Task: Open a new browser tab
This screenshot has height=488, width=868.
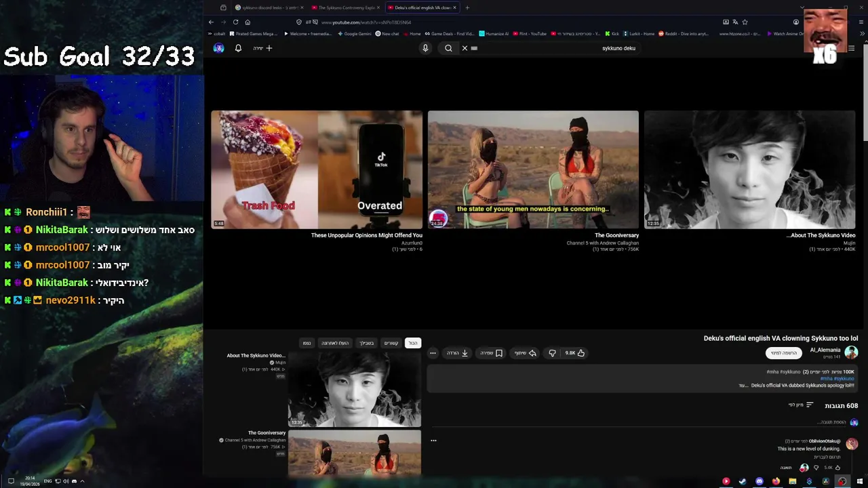Action: (x=467, y=7)
